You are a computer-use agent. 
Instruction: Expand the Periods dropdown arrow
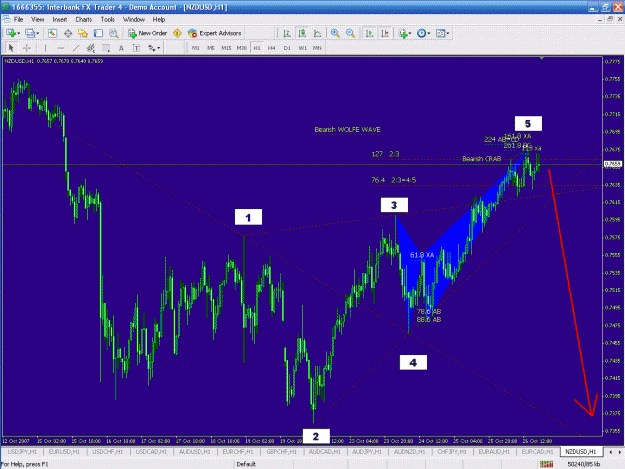428,33
